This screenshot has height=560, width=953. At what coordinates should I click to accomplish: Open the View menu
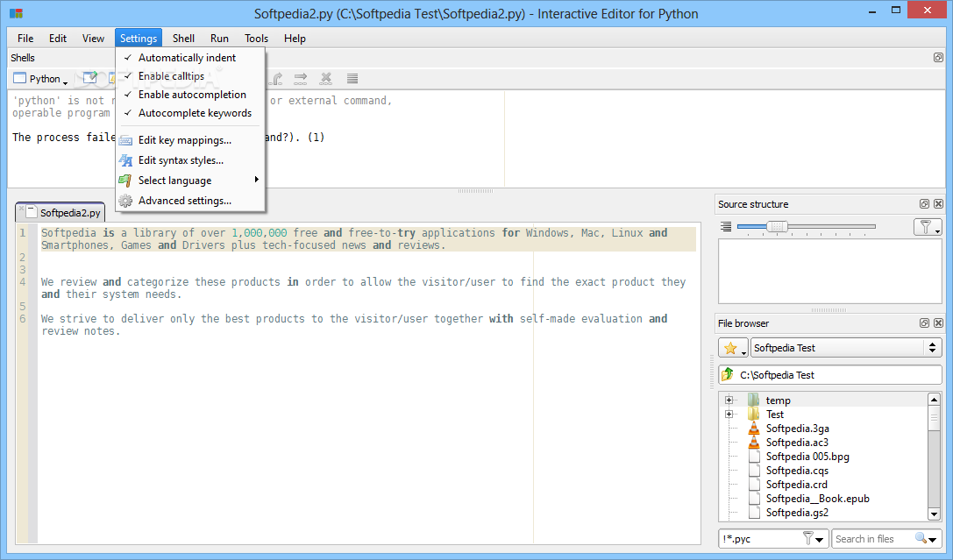(x=93, y=39)
